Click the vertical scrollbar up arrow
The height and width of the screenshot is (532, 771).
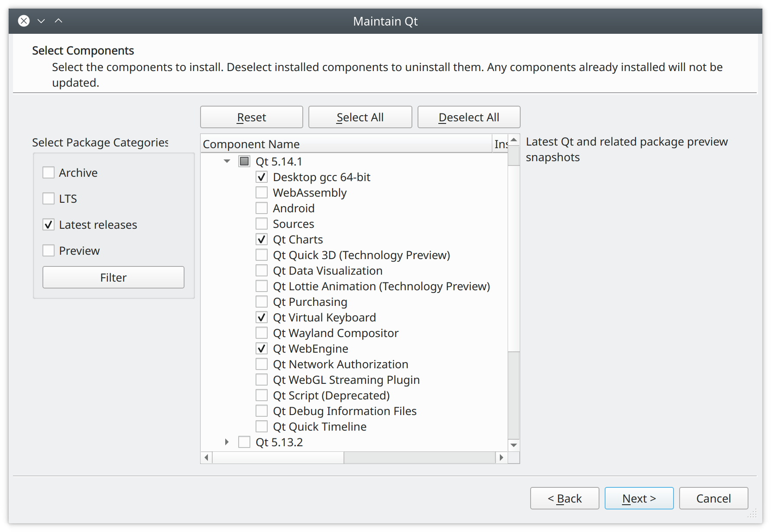coord(514,140)
